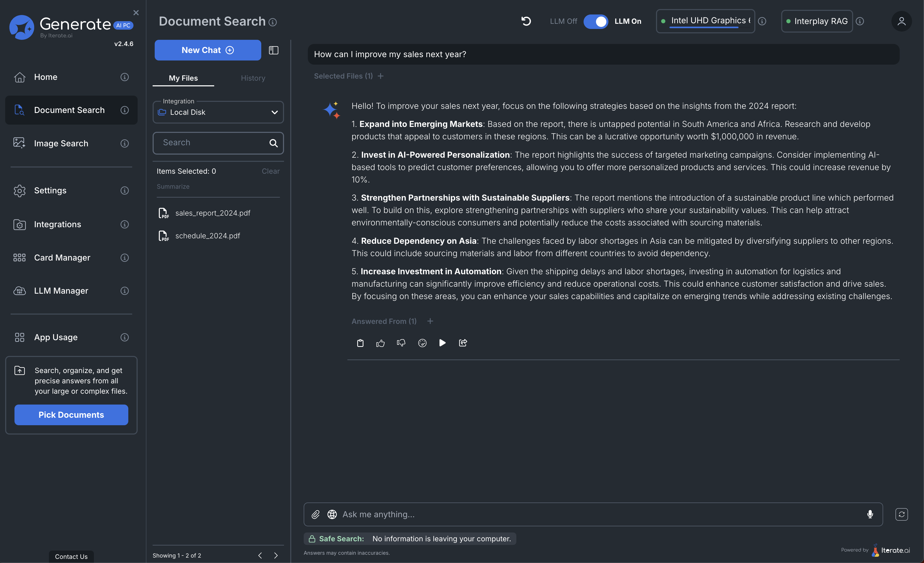Switch to the History tab
924x563 pixels.
tap(253, 78)
